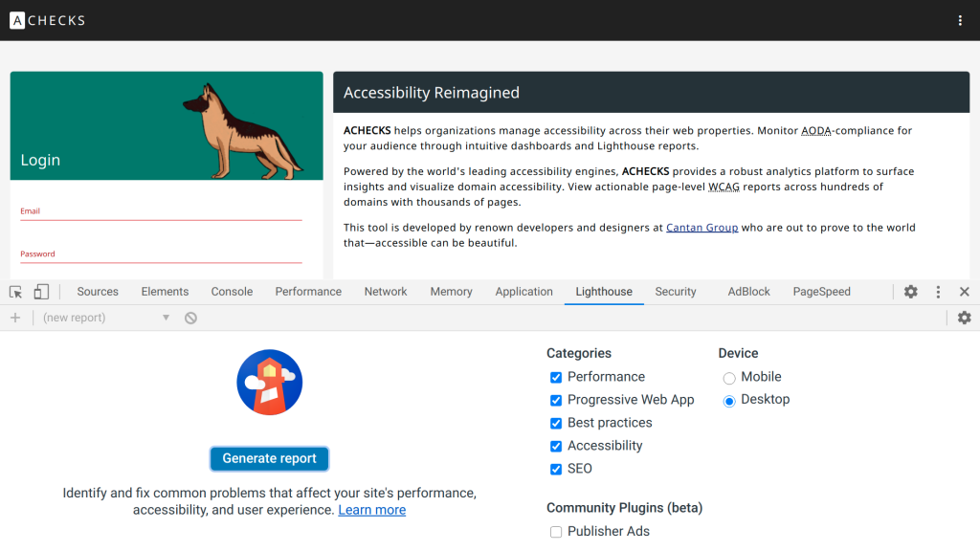Switch to the Console tab

pyautogui.click(x=232, y=292)
